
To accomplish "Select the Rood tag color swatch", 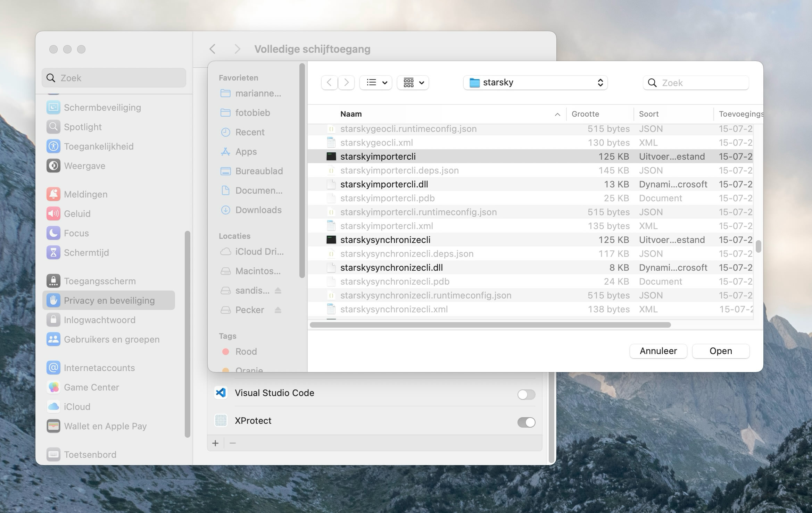I will (x=226, y=351).
